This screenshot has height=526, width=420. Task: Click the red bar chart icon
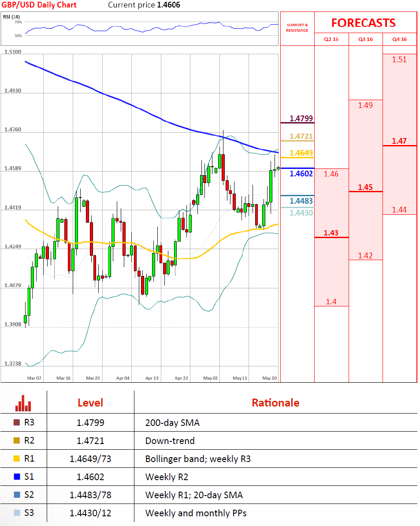23,403
